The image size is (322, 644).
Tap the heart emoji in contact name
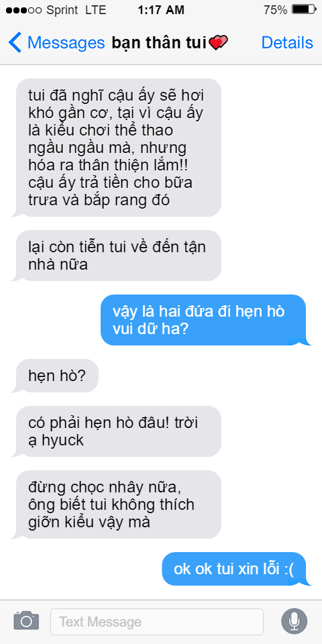218,43
